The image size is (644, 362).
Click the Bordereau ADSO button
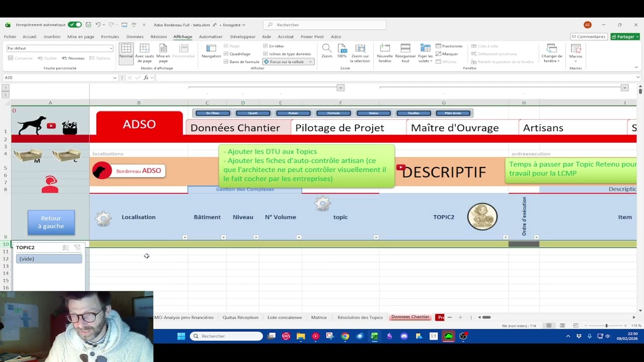click(129, 171)
